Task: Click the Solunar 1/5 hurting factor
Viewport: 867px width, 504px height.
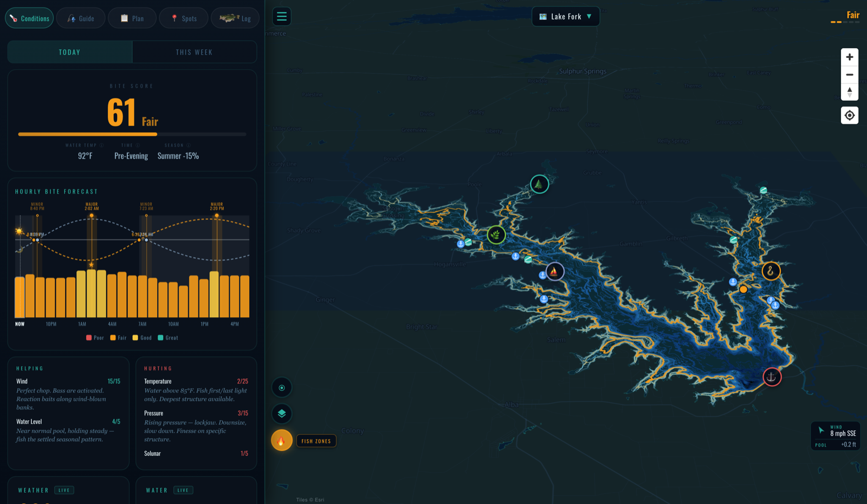Action: click(196, 454)
